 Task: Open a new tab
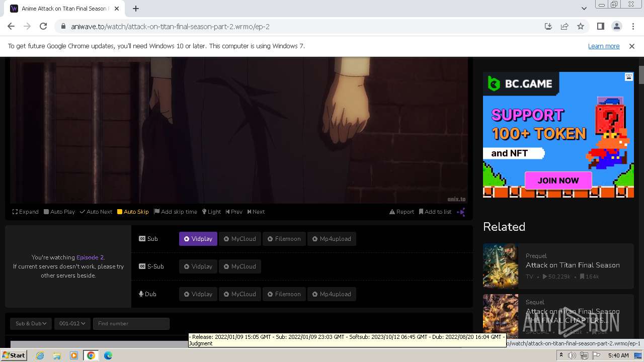(136, 9)
